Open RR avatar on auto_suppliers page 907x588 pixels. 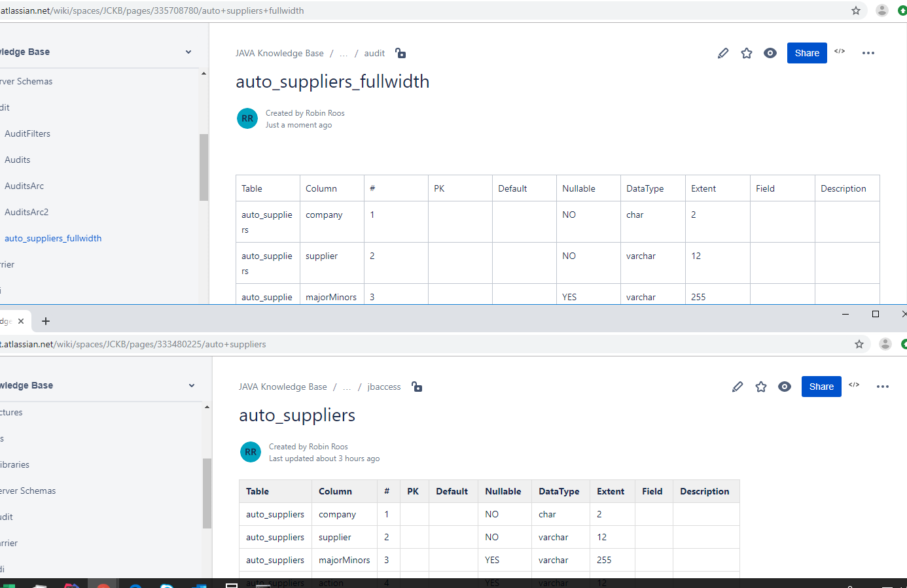[x=251, y=452]
